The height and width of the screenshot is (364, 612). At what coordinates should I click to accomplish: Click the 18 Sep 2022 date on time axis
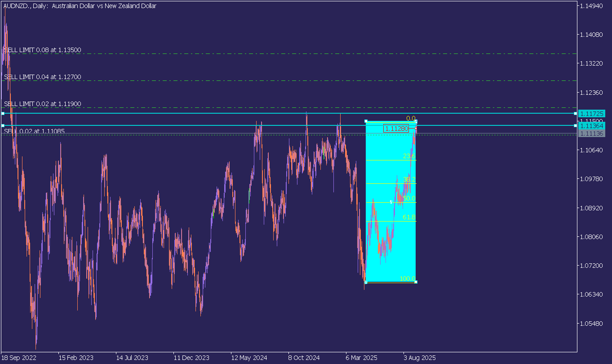point(19,358)
